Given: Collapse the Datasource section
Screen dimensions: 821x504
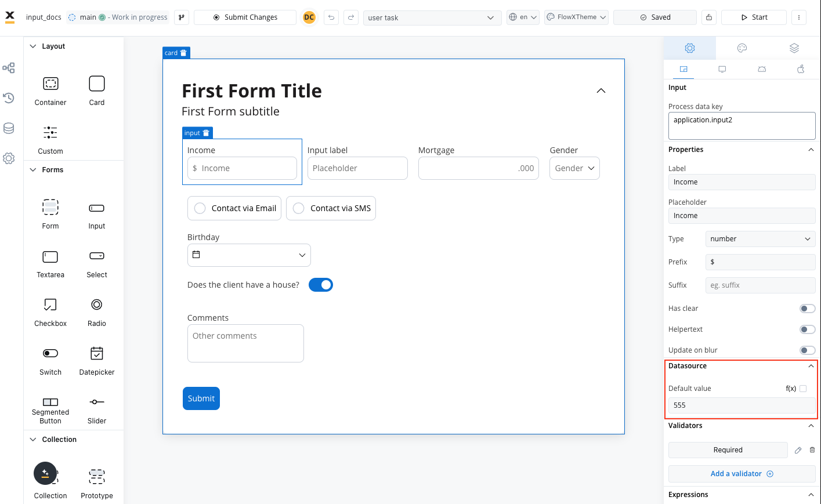Looking at the screenshot, I should click(811, 366).
